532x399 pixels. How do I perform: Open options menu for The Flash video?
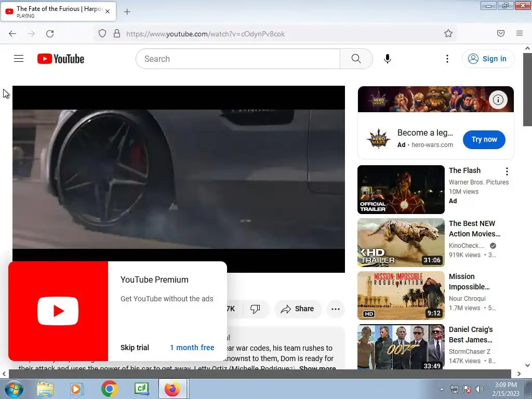(x=507, y=171)
